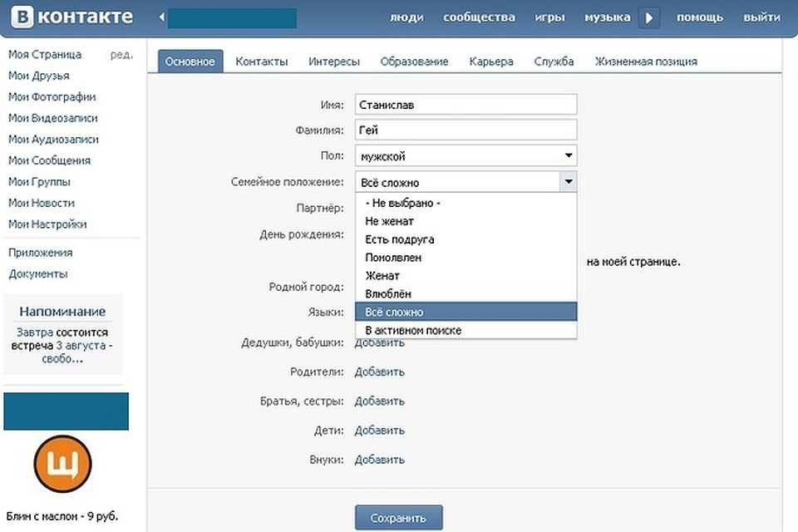Open Мои Аудиозаписи in sidebar
This screenshot has height=532, width=798.
(x=53, y=140)
